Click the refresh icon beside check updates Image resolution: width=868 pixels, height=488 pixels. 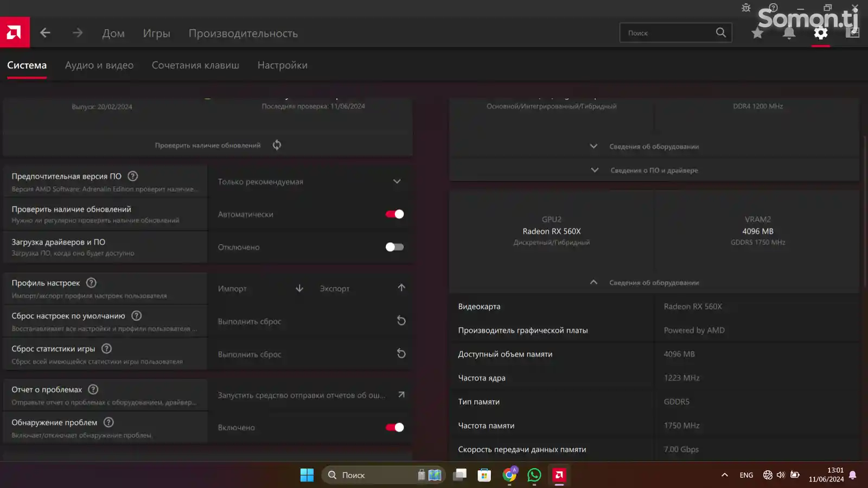(x=277, y=145)
